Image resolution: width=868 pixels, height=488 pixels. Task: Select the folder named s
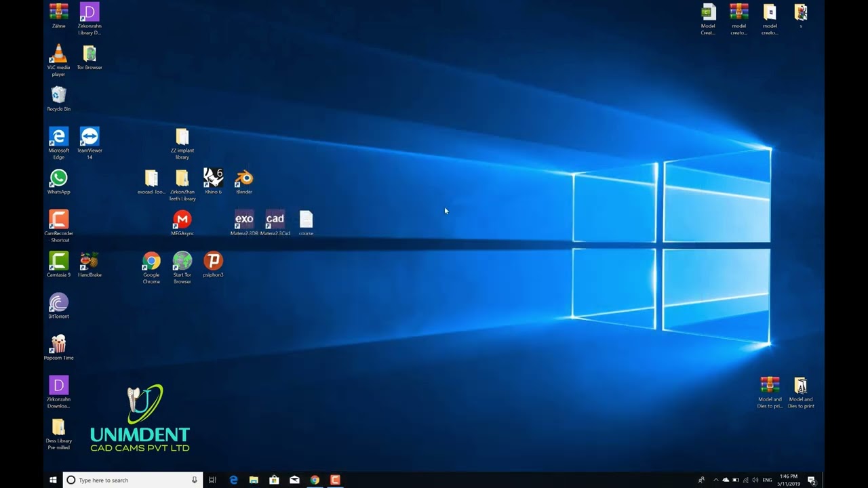(x=801, y=16)
